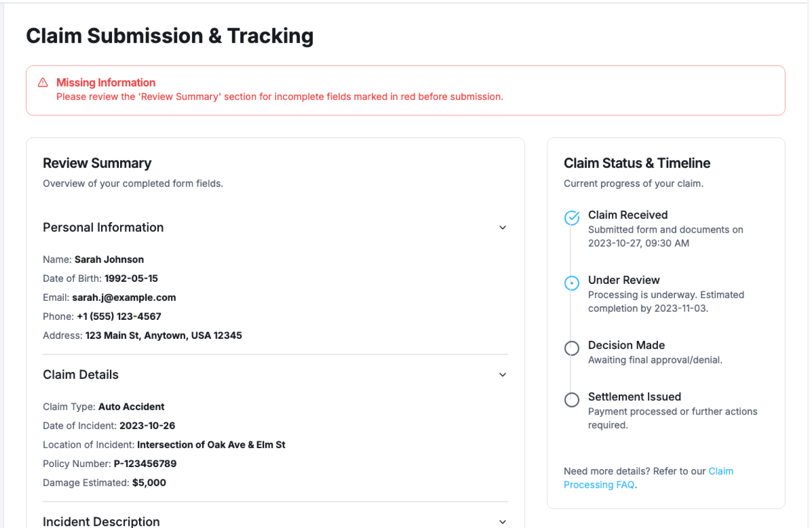This screenshot has height=528, width=812.
Task: Click the Settlement Issued circle icon
Action: (571, 400)
